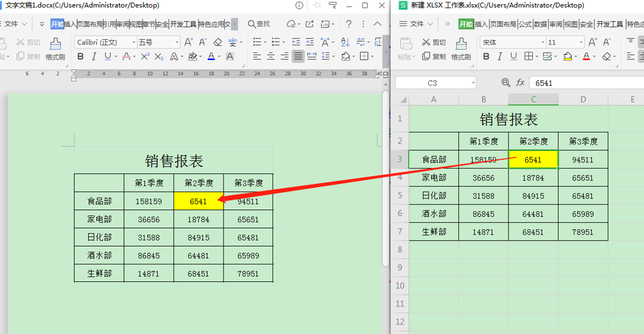Click the Excel fill color bucket

point(568,56)
